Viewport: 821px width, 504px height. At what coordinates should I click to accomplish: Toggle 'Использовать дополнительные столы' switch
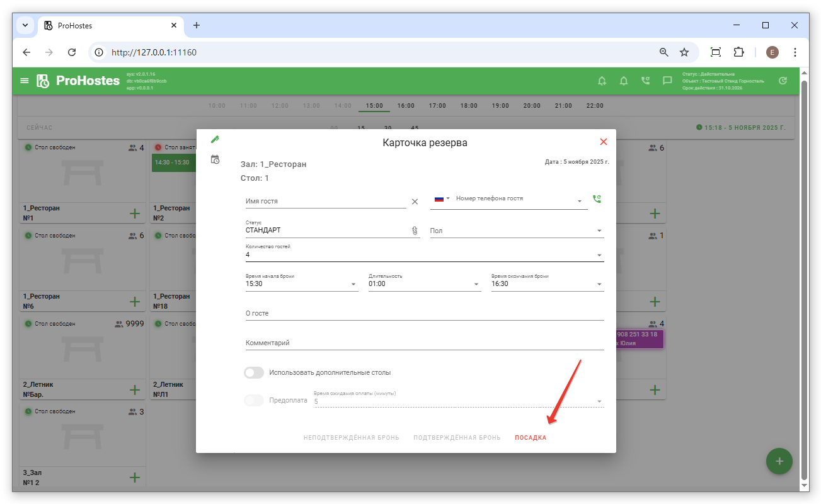(x=254, y=373)
